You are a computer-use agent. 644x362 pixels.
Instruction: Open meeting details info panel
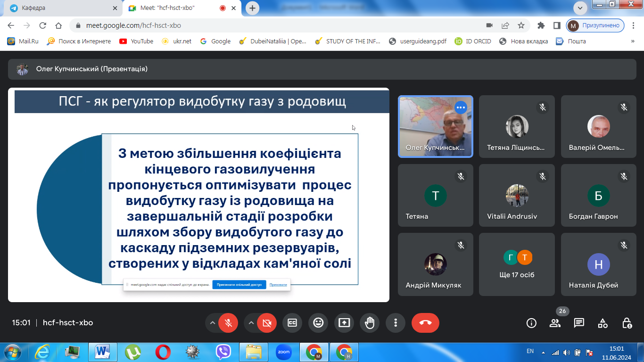(x=531, y=323)
